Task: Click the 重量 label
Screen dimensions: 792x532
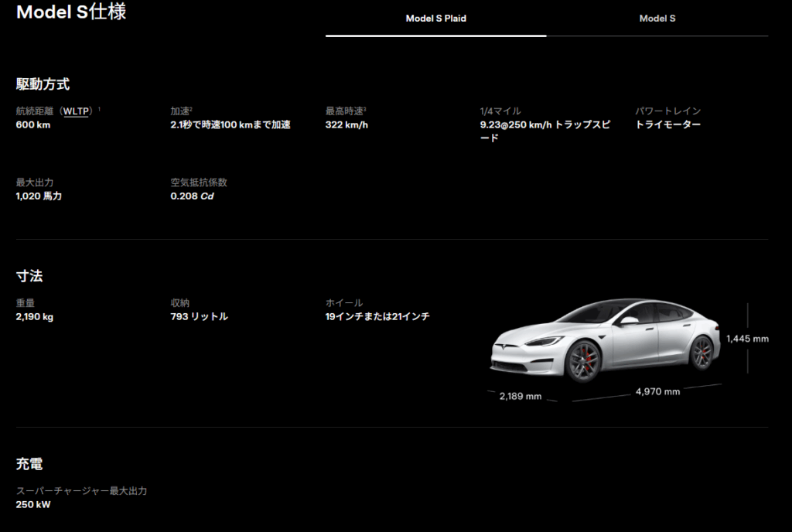Action: point(26,303)
